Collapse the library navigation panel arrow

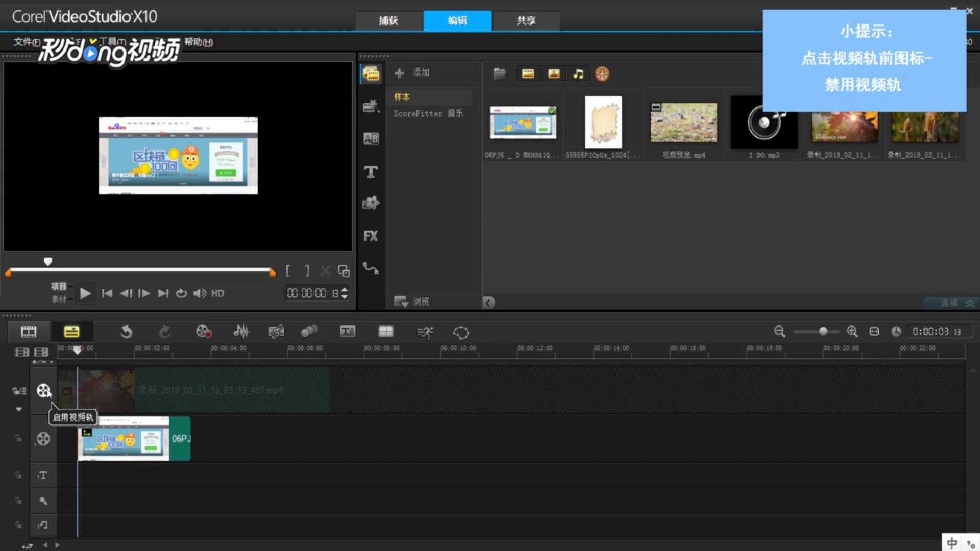point(488,303)
